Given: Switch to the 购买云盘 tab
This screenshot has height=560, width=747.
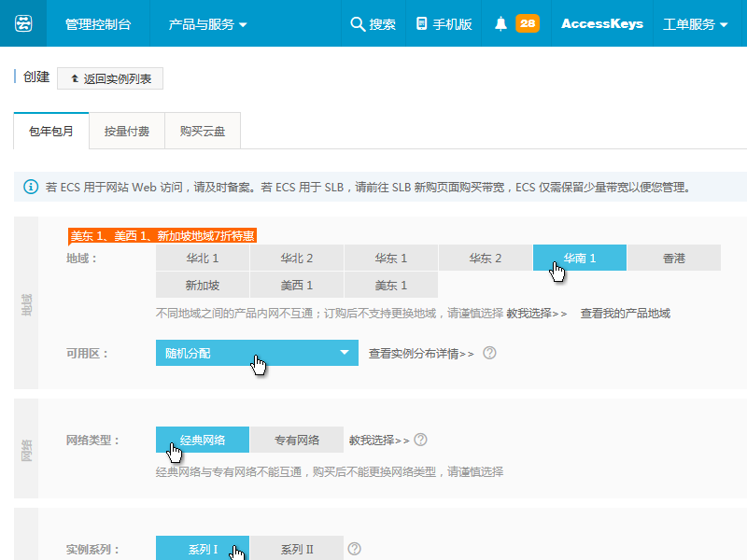Looking at the screenshot, I should (x=203, y=132).
